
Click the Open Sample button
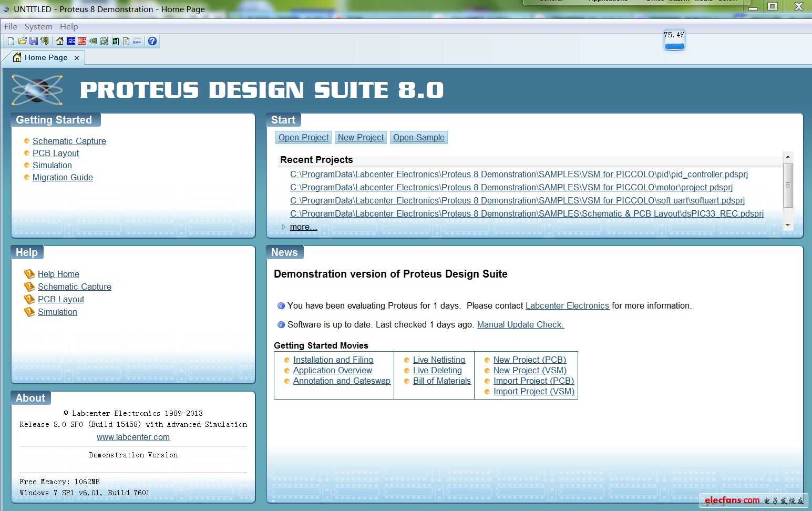419,137
